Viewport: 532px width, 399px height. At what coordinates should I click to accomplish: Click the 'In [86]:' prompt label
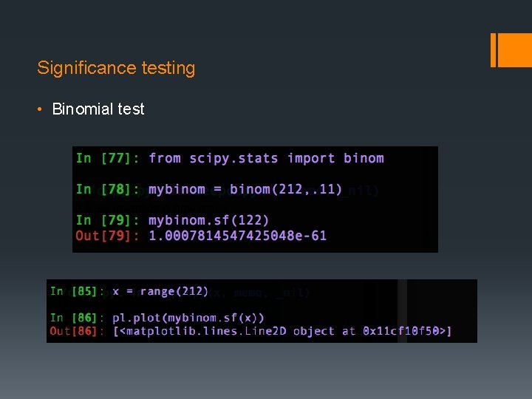click(78, 317)
